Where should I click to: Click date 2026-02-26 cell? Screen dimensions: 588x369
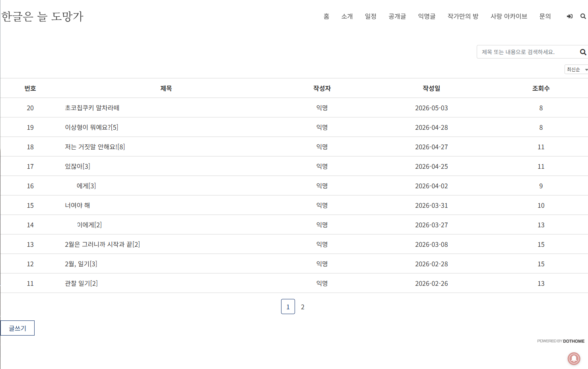tap(431, 283)
